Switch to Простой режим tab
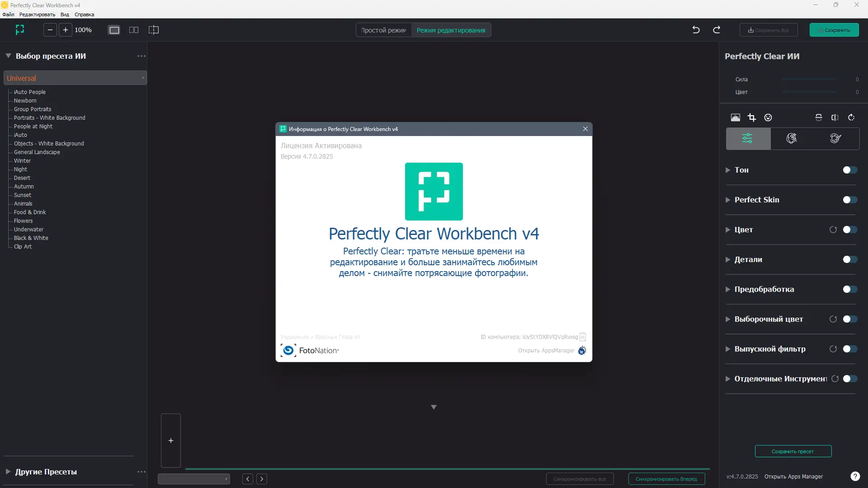The image size is (868, 488). (x=383, y=30)
